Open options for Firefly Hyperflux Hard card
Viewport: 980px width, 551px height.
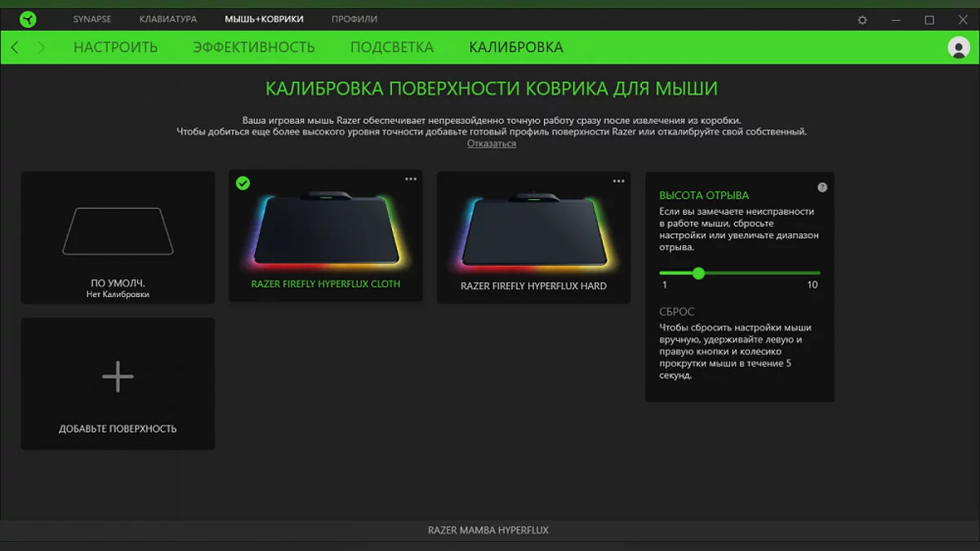click(x=618, y=180)
